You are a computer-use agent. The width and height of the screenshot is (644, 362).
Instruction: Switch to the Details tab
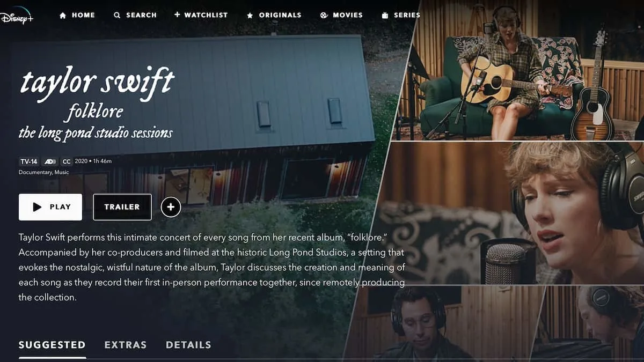(188, 345)
